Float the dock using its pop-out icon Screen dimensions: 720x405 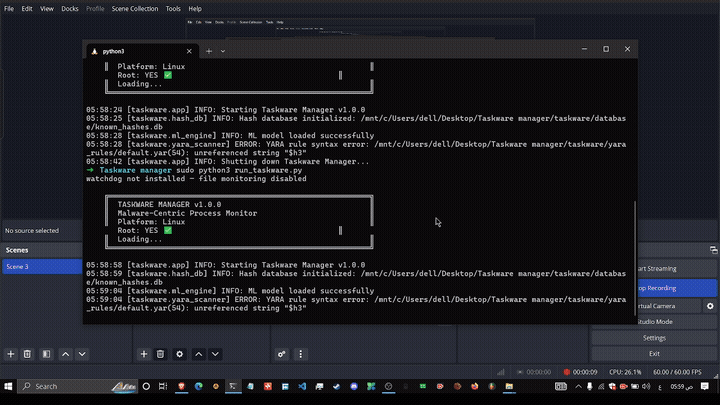[713, 250]
